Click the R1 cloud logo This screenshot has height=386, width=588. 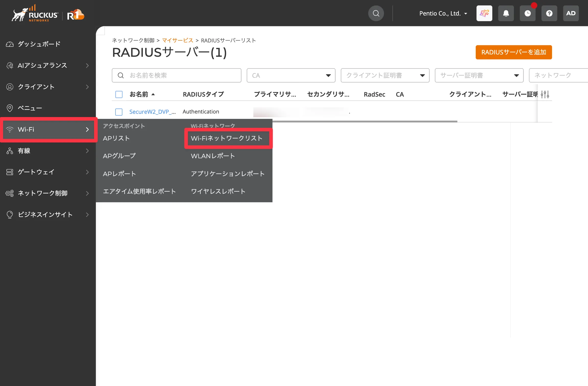coord(75,15)
